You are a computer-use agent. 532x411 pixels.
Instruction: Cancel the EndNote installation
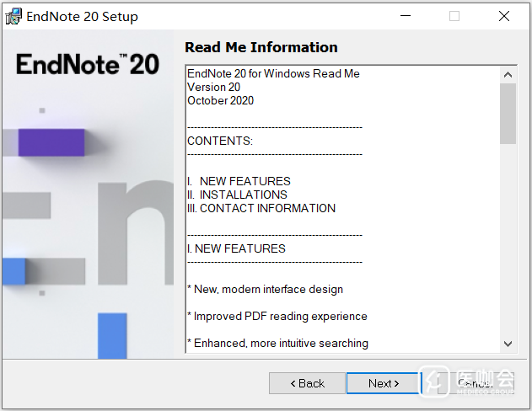(474, 383)
